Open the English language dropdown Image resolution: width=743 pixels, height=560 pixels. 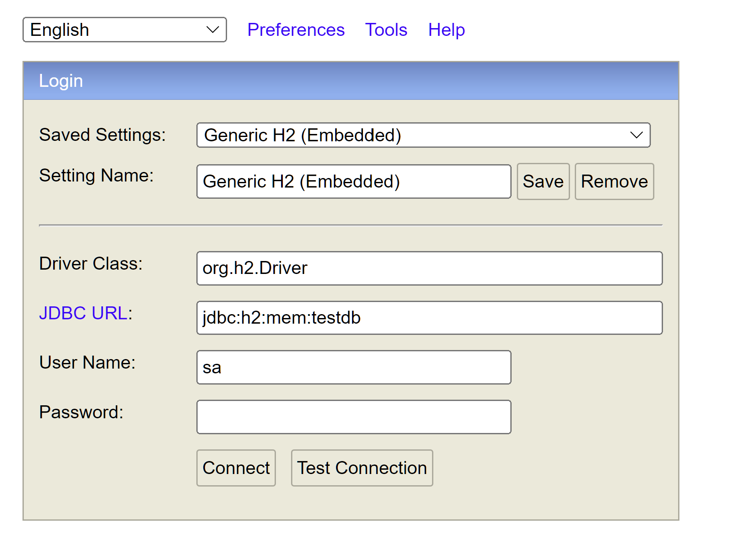pyautogui.click(x=125, y=30)
